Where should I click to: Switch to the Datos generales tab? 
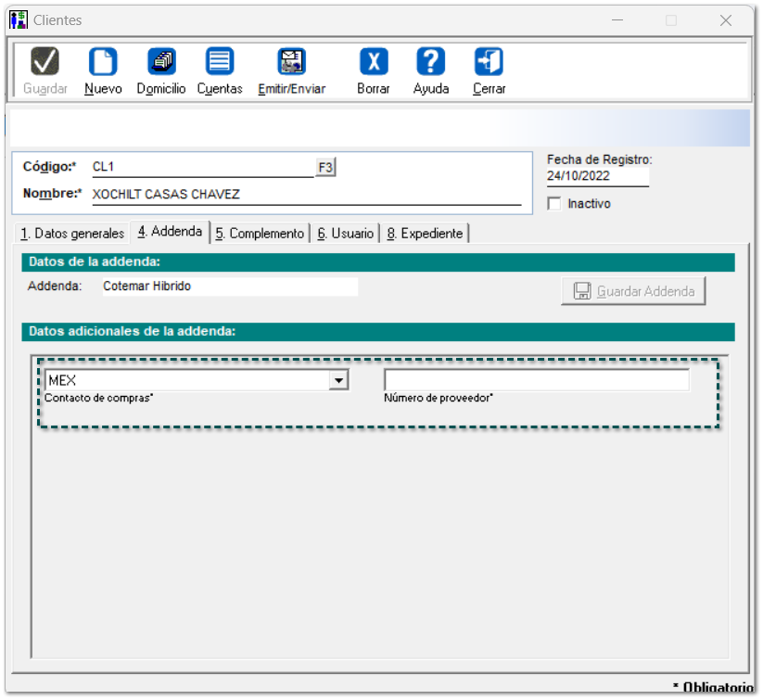click(x=72, y=234)
